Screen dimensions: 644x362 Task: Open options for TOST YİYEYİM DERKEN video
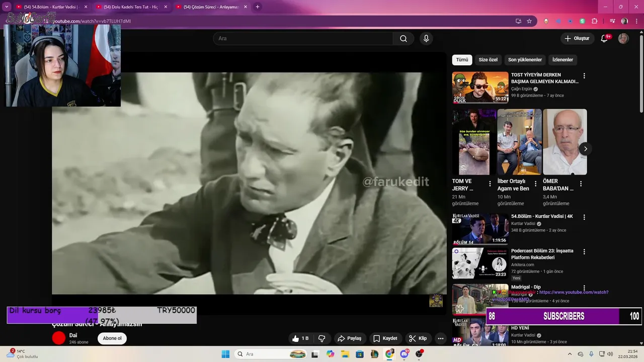point(584,76)
